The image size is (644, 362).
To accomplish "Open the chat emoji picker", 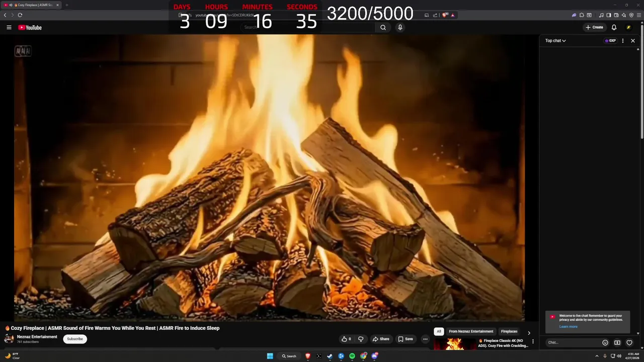I will pos(605,342).
